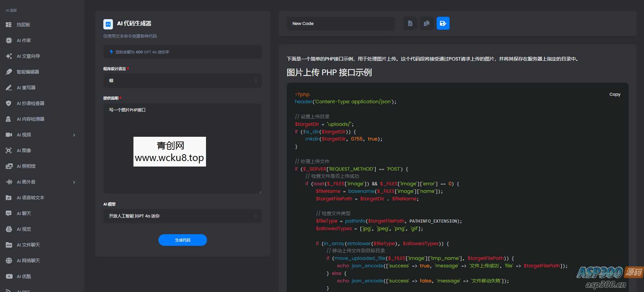This screenshot has width=644, height=292.
Task: Open 挡泥板 dashboard from sidebar
Action: (x=23, y=25)
